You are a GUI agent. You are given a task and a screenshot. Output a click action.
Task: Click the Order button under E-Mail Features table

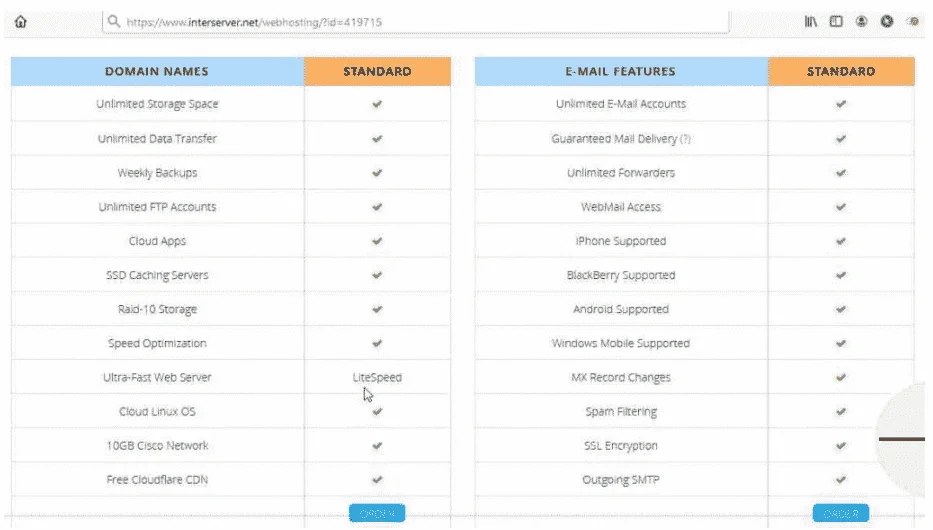point(841,513)
